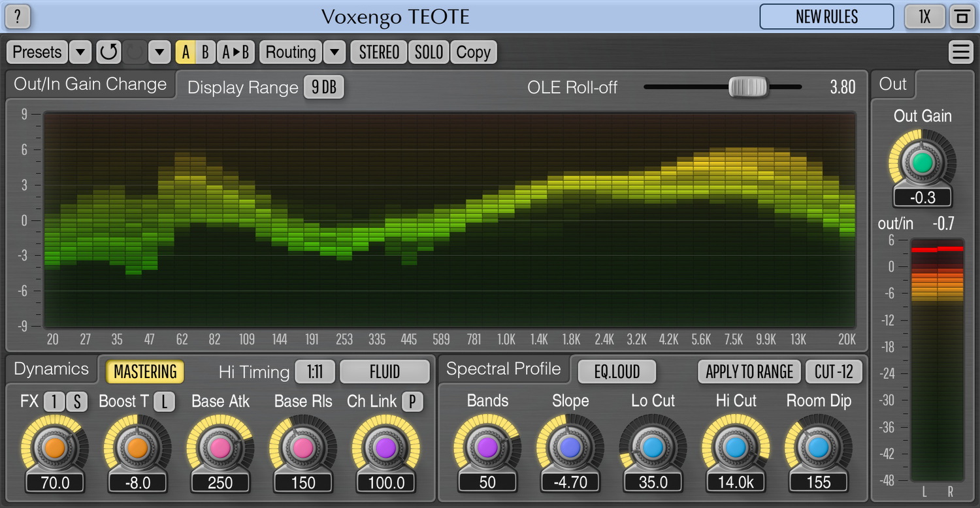
Task: Click the out/in readout -0.7
Action: 943,224
